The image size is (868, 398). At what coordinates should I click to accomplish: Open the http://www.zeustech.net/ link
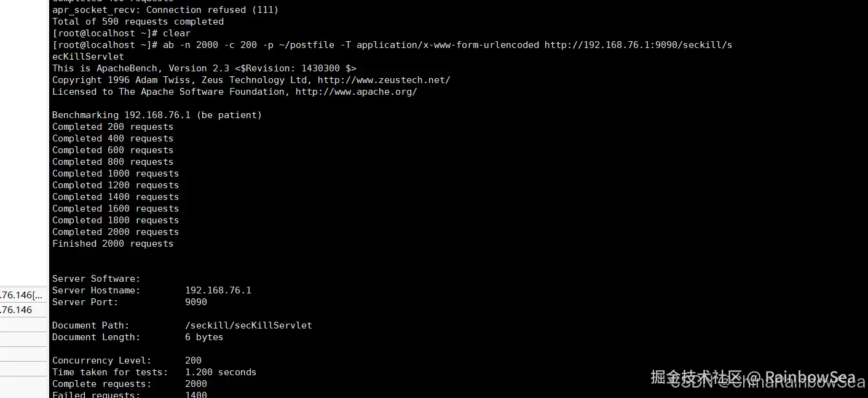(384, 80)
